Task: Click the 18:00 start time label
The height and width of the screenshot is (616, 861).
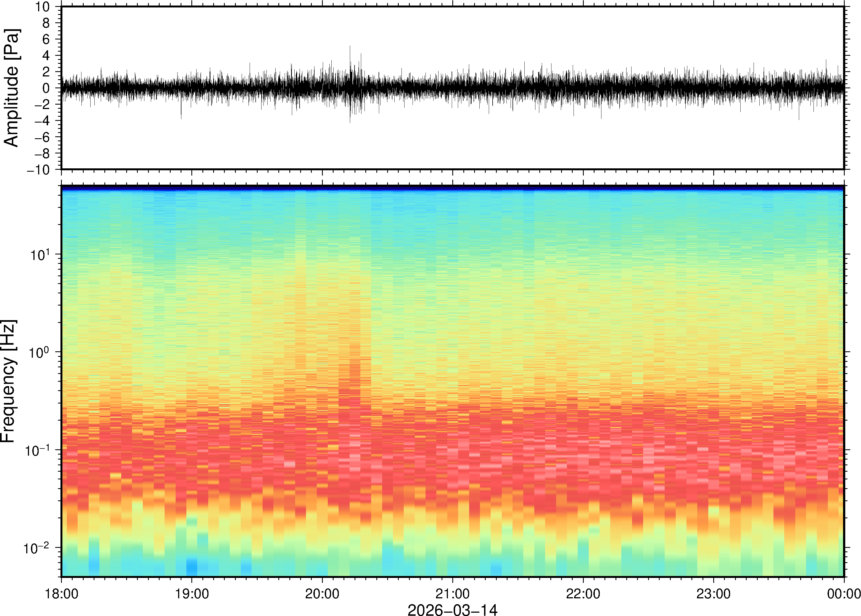Action: (x=62, y=594)
